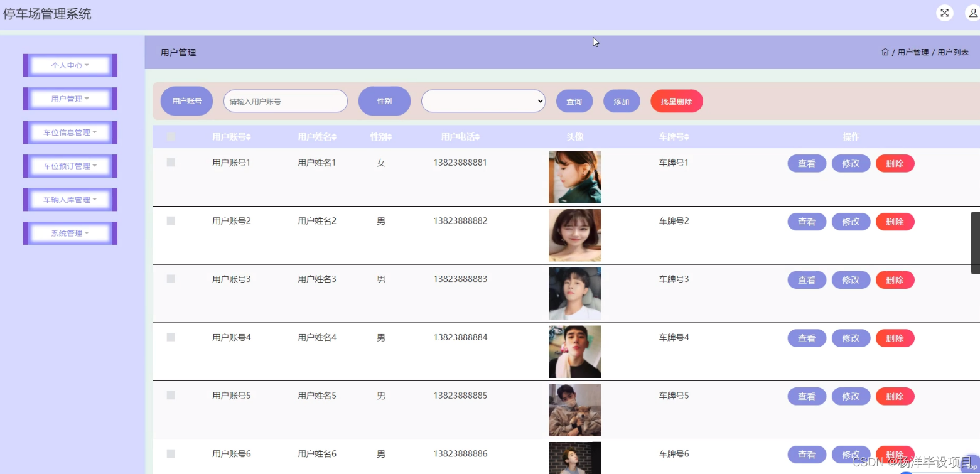Select 用户管理 in the sidebar
This screenshot has height=474, width=980.
(x=70, y=99)
